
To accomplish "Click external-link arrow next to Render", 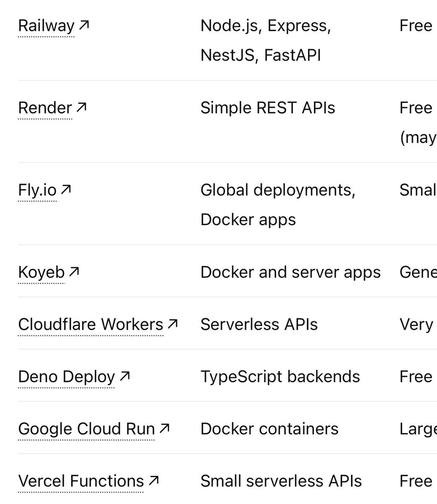I will (81, 108).
